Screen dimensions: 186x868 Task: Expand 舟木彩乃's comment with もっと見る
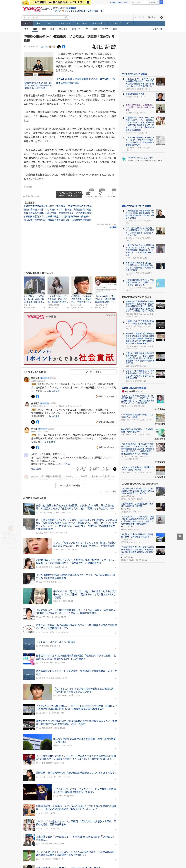click(x=54, y=416)
